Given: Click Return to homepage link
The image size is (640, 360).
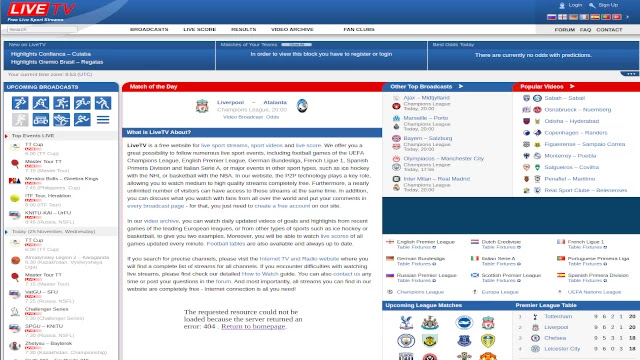Looking at the screenshot, I should 253,326.
